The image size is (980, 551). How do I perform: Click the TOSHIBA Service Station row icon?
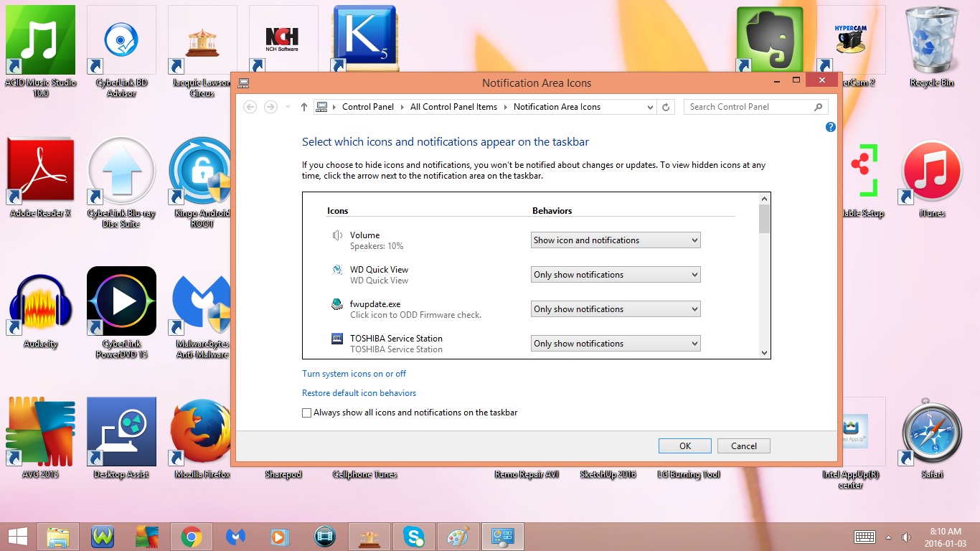coord(337,339)
